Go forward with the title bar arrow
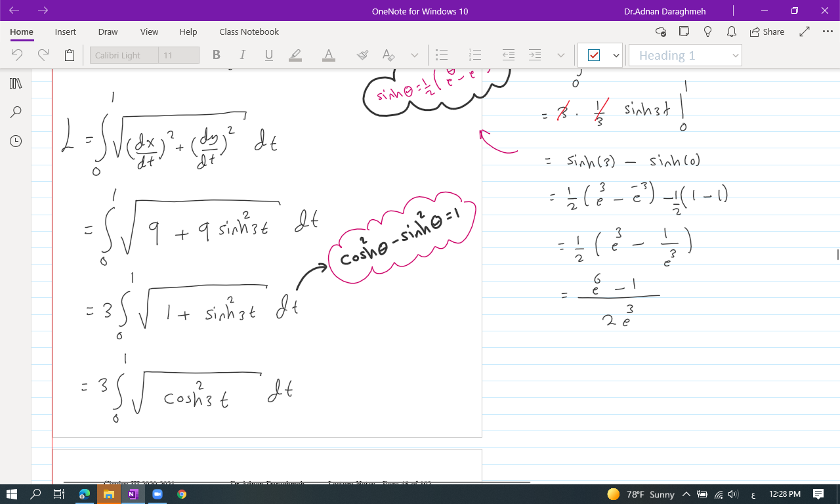840x504 pixels. (x=43, y=10)
